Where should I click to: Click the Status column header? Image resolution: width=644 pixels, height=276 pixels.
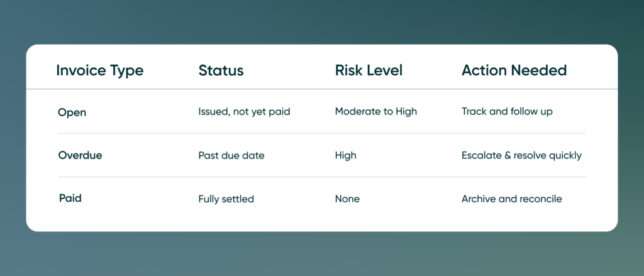pyautogui.click(x=221, y=70)
